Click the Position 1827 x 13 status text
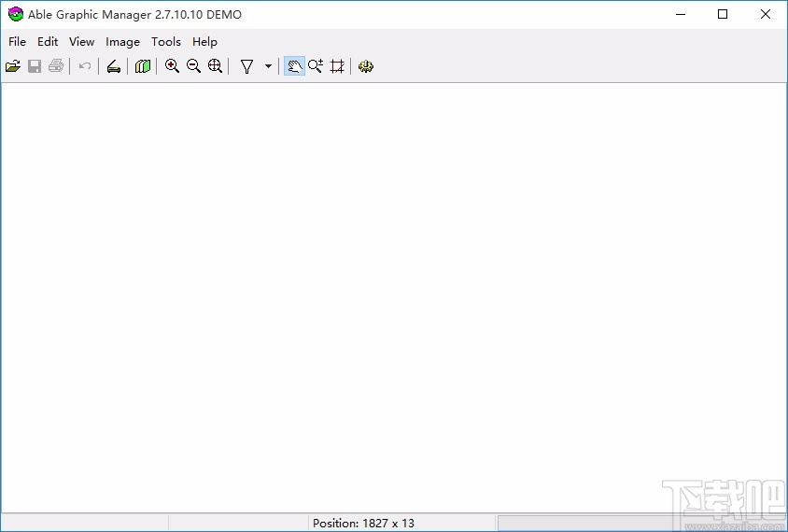Image resolution: width=788 pixels, height=532 pixels. (x=363, y=523)
